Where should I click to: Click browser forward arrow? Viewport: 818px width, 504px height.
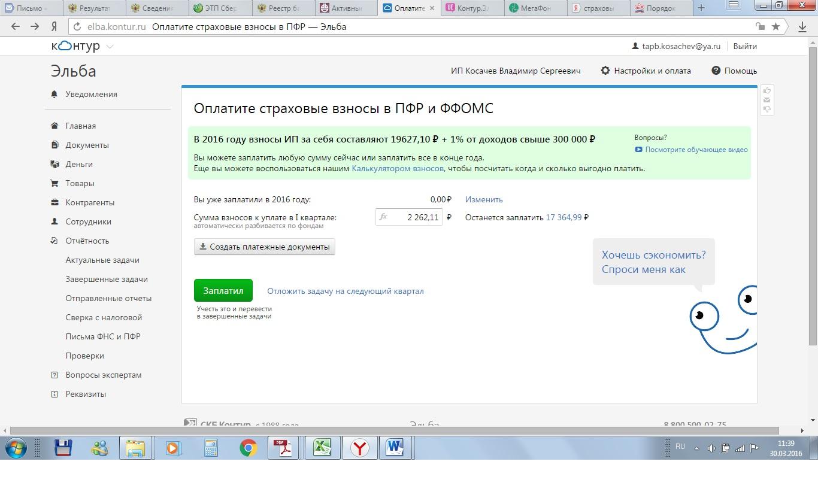(35, 26)
